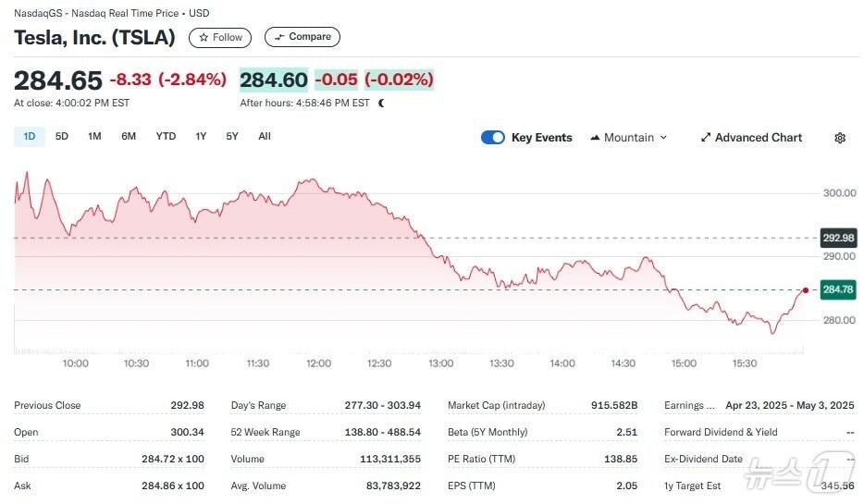This screenshot has width=864, height=504.
Task: Click the chart settings gear icon
Action: (x=840, y=138)
